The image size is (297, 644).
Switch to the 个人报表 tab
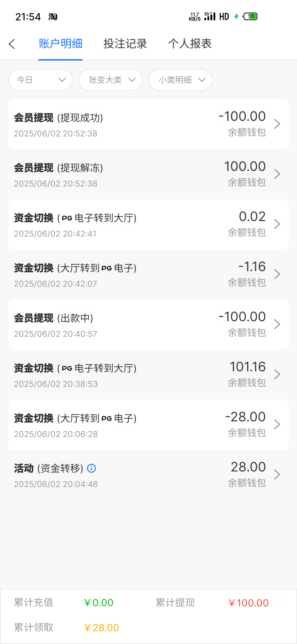tap(190, 44)
